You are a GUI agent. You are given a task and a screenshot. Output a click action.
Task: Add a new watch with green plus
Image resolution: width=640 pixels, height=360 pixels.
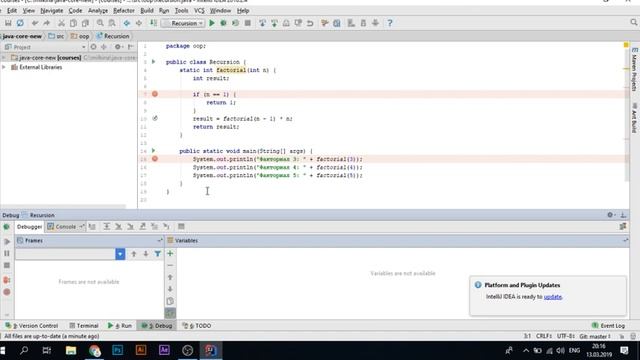point(170,253)
